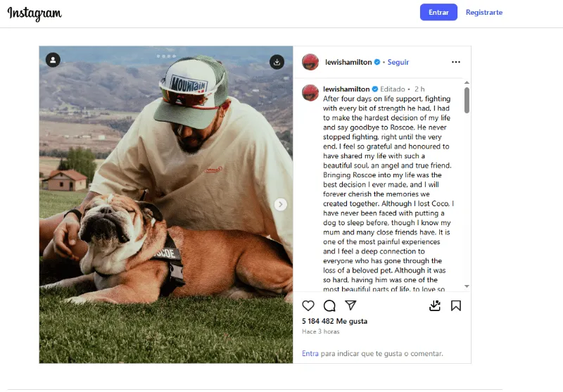Open the Registrarte sign-up link
Viewport: 563px width, 392px height.
(484, 13)
